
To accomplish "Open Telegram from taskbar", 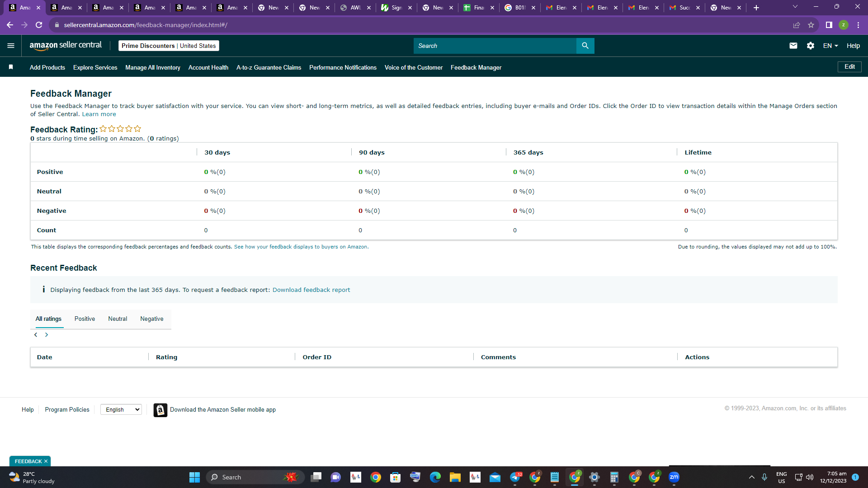I will point(515,477).
